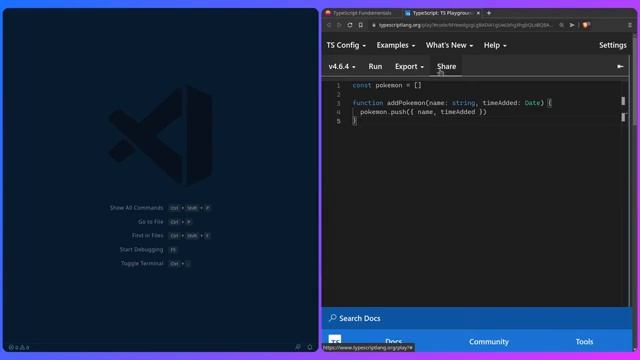Click the 'pokemon.push' line in editor
Image resolution: width=640 pixels, height=360 pixels.
[423, 112]
